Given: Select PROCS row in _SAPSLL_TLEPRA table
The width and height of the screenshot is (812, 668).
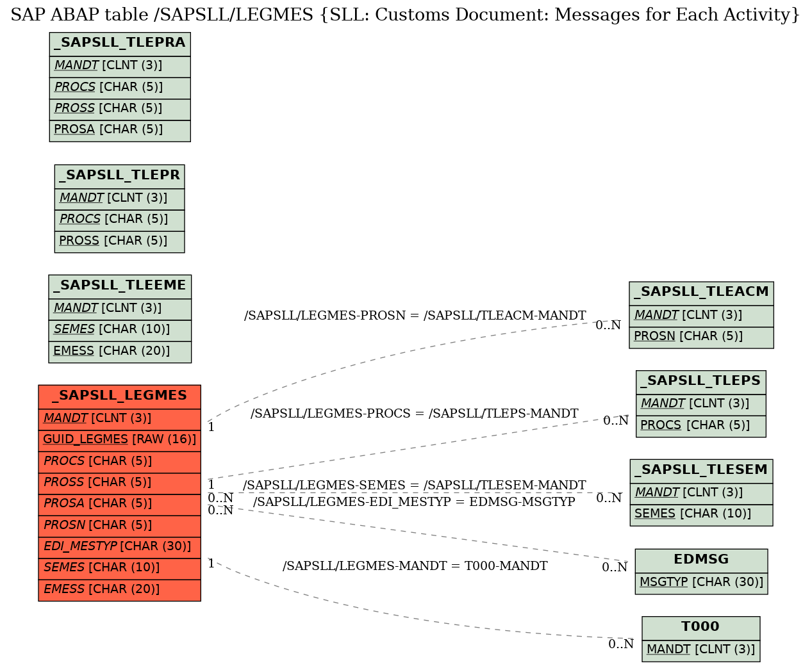Looking at the screenshot, I should [120, 88].
